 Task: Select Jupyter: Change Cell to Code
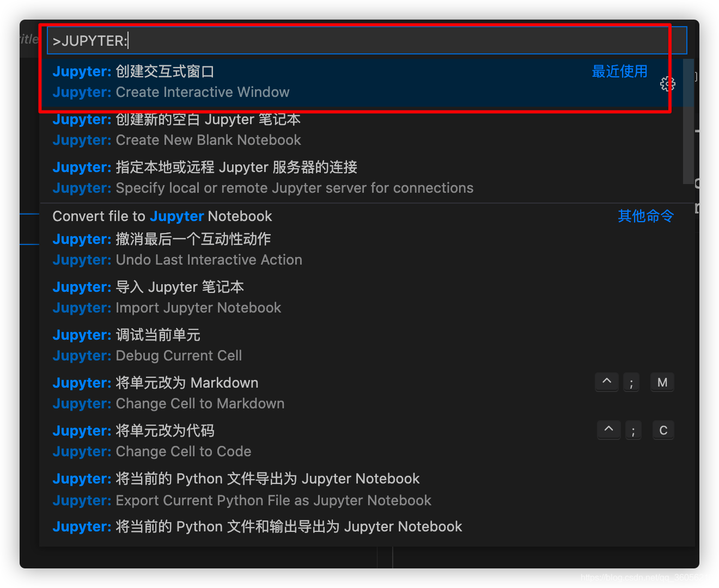coord(361,442)
